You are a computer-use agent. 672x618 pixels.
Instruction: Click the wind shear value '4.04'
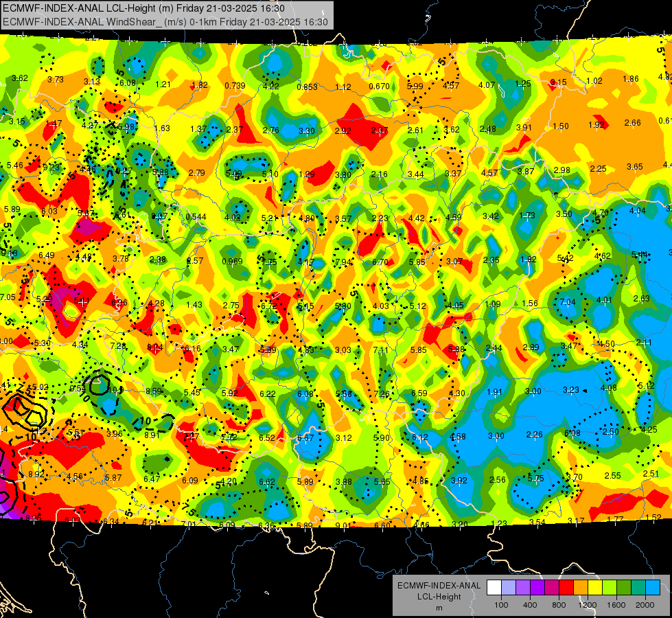637,211
